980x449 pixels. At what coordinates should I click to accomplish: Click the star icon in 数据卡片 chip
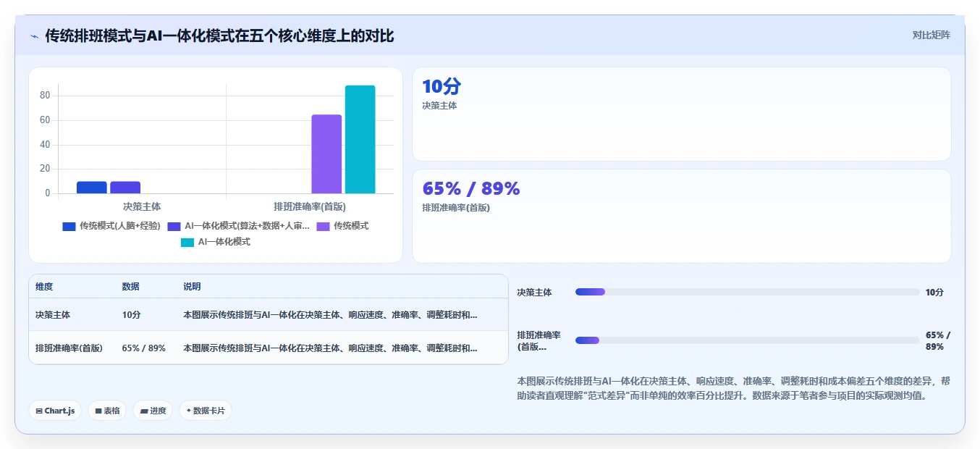click(x=189, y=411)
